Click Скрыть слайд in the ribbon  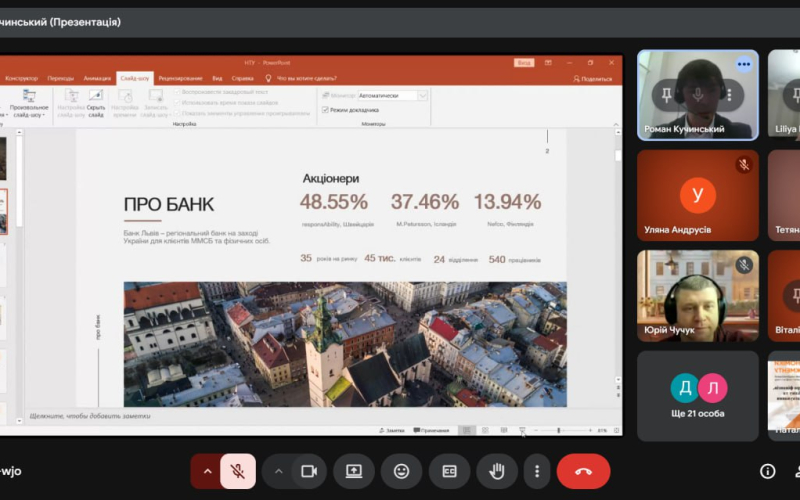(x=96, y=102)
